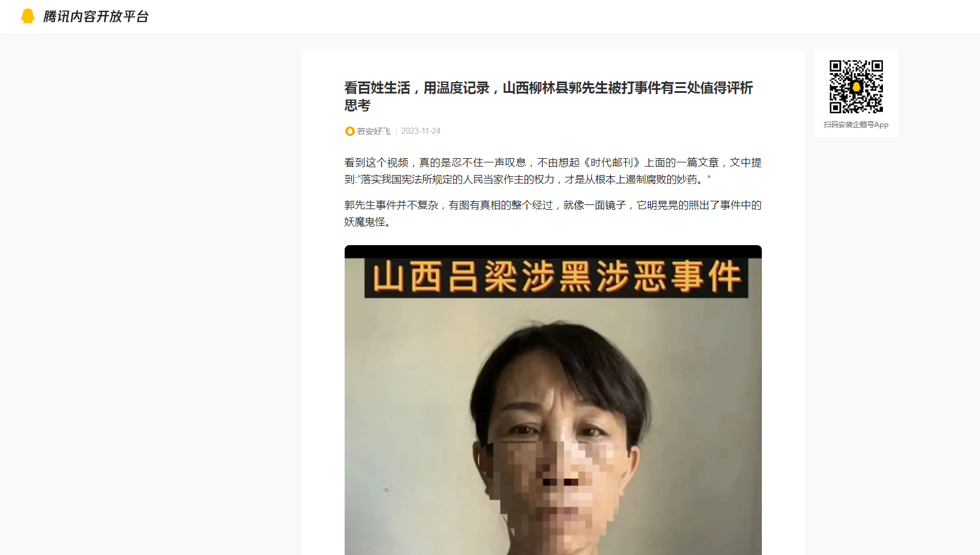The height and width of the screenshot is (555, 980).
Task: Click the 扫码安装企鹅号App caption
Action: pos(856,125)
